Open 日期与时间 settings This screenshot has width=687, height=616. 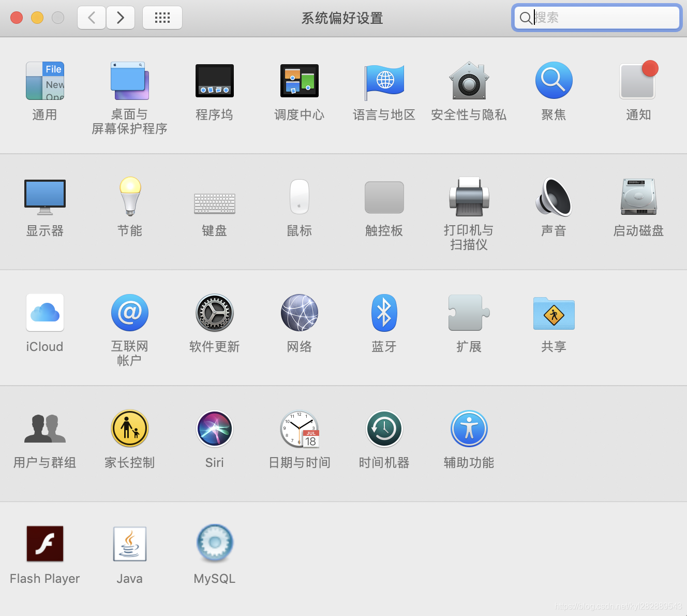click(300, 429)
